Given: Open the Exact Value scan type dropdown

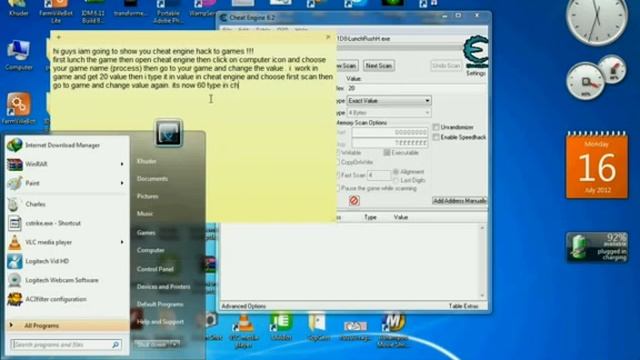Looking at the screenshot, I should pos(389,100).
